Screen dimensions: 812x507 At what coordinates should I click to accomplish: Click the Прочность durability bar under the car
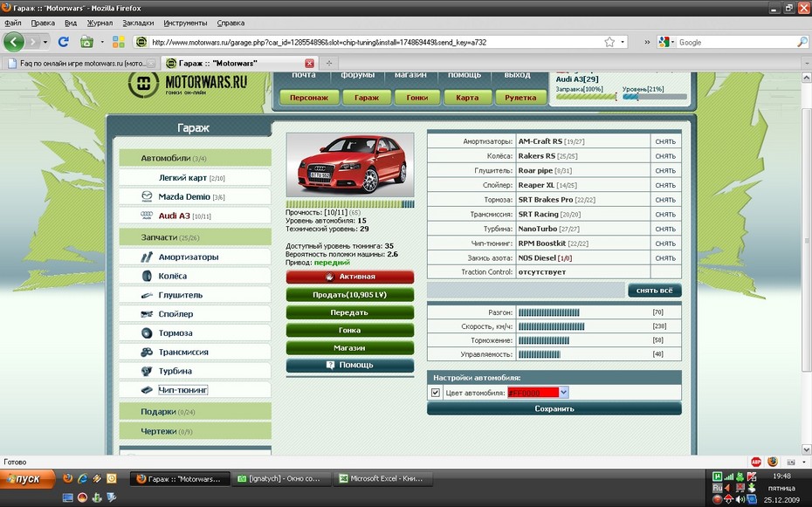(349, 204)
